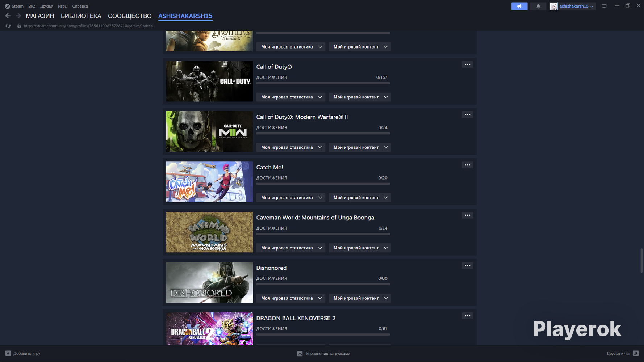Viewport: 644px width, 362px height.
Task: Click the Steam logo menu
Action: click(7, 6)
